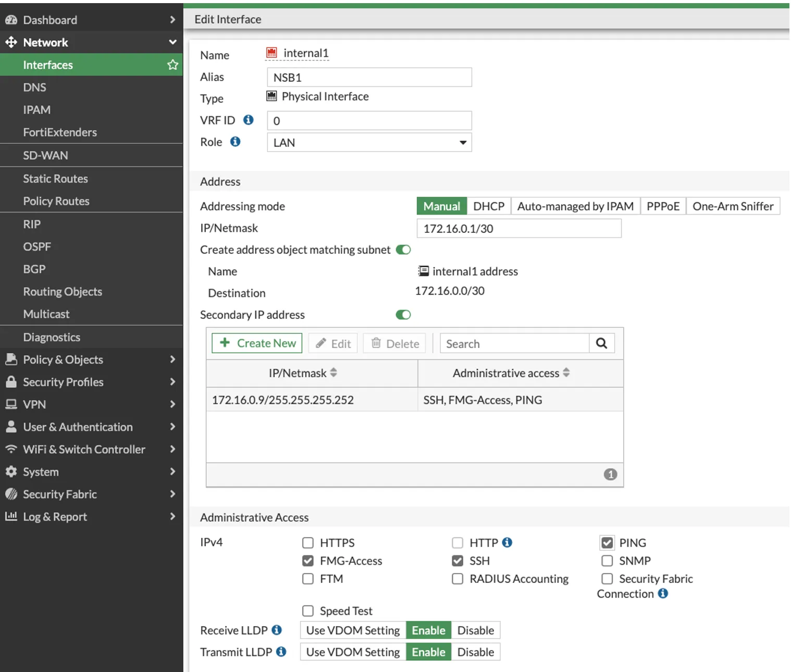The width and height of the screenshot is (791, 672).
Task: Uncheck the FMG-Access checkbox
Action: pyautogui.click(x=308, y=561)
